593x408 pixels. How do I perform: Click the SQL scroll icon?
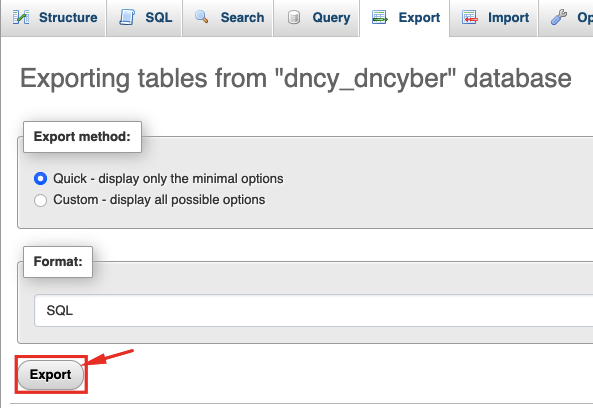[x=127, y=17]
